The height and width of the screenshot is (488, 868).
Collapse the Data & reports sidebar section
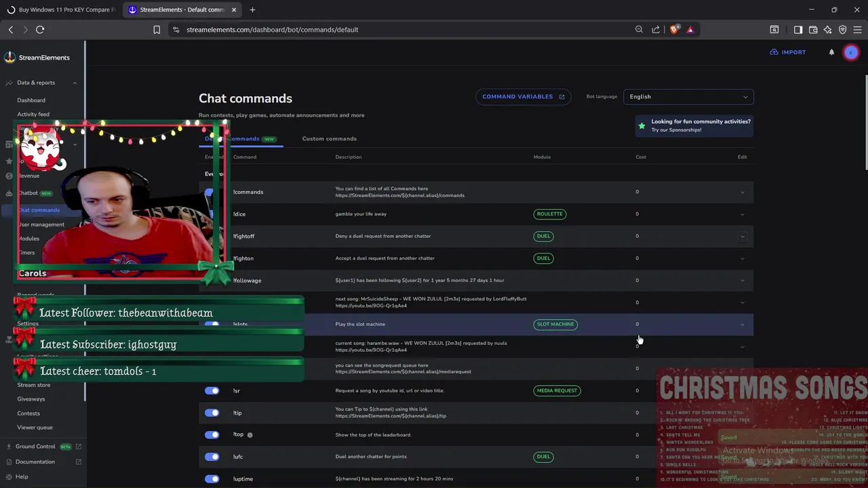pos(75,83)
